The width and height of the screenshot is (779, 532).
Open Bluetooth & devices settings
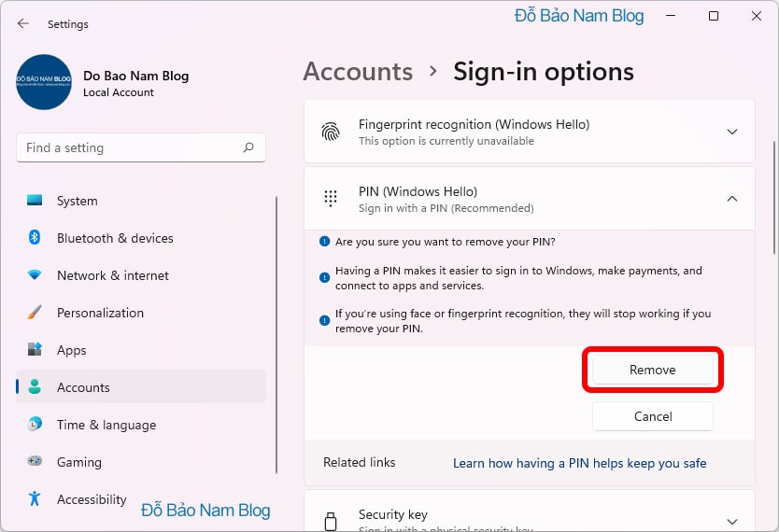141,238
